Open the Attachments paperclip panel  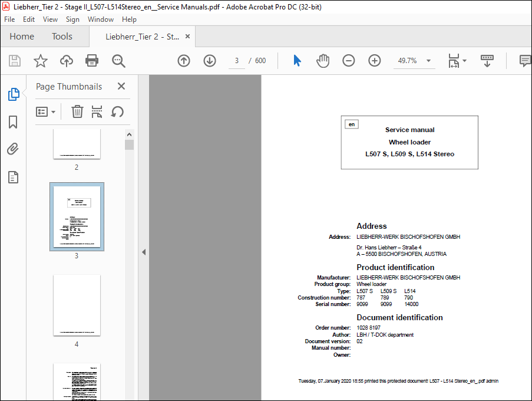13,149
